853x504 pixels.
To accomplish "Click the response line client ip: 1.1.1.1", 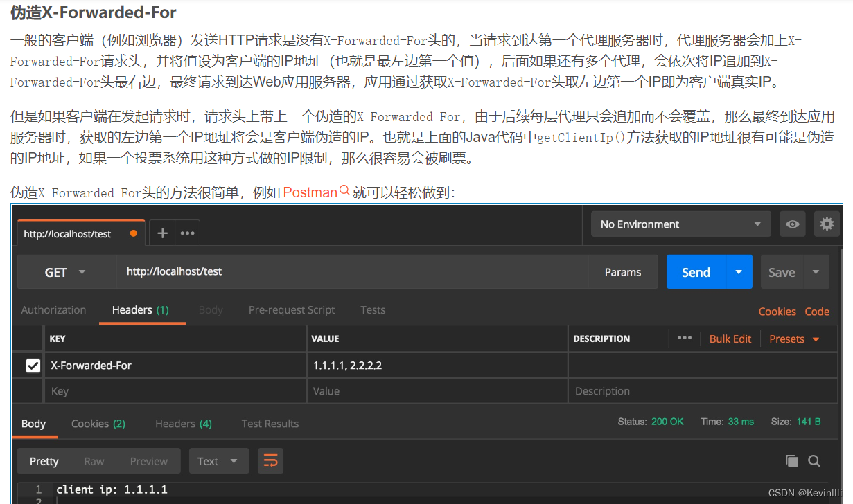I will click(112, 489).
